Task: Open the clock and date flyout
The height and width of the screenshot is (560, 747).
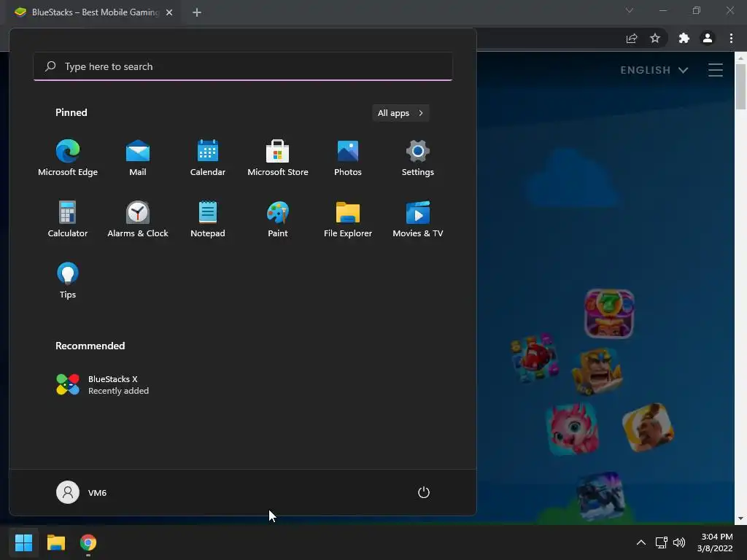Action: (x=715, y=542)
